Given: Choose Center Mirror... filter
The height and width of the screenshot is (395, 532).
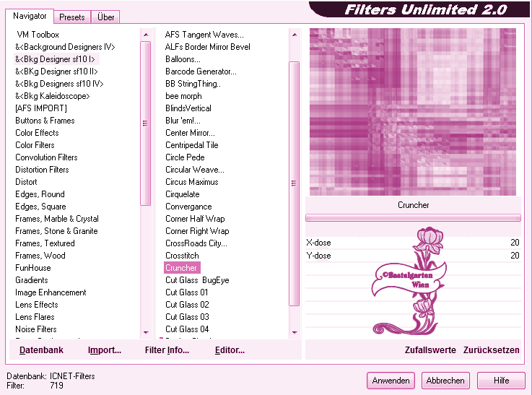Looking at the screenshot, I should tap(190, 133).
